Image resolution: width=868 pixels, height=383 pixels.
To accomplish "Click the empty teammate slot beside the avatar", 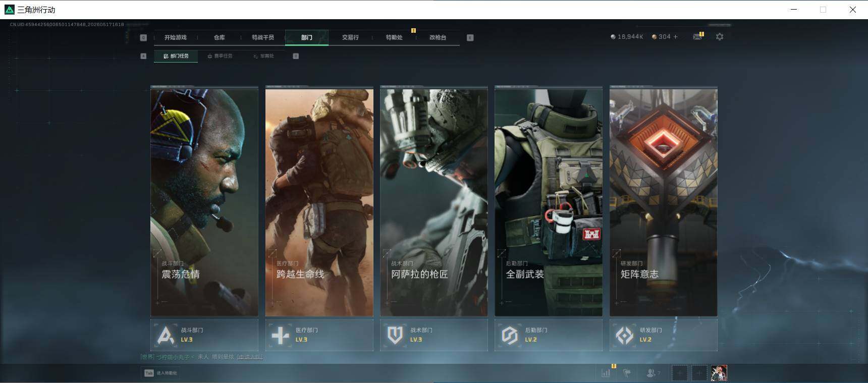I will pyautogui.click(x=699, y=373).
